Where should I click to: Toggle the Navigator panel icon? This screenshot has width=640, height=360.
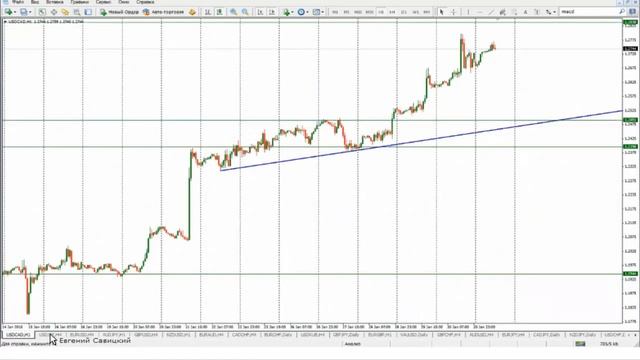[65, 12]
